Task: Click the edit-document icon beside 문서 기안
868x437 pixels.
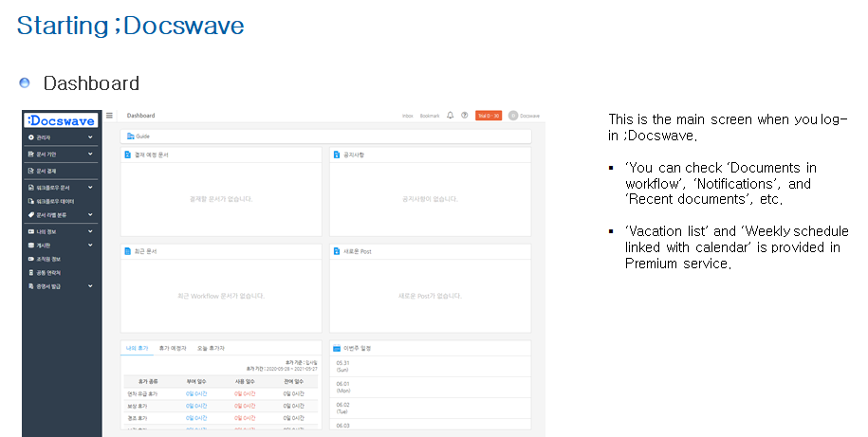Action: [31, 154]
